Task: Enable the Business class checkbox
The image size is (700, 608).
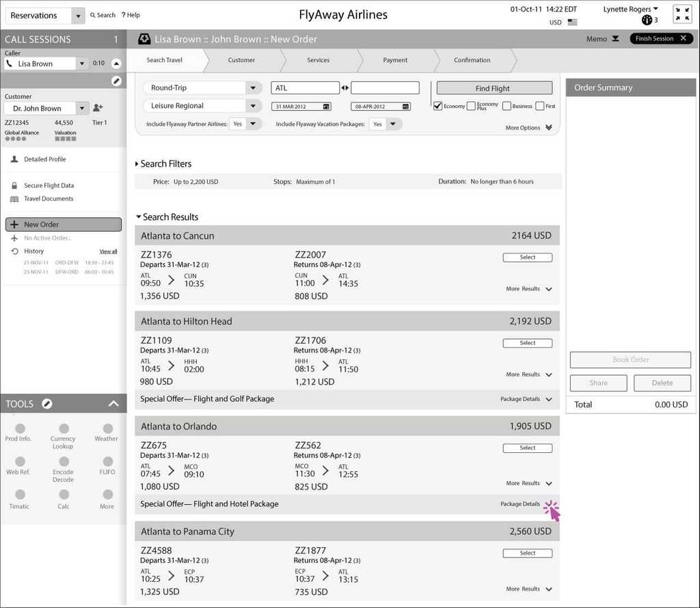Action: click(507, 106)
